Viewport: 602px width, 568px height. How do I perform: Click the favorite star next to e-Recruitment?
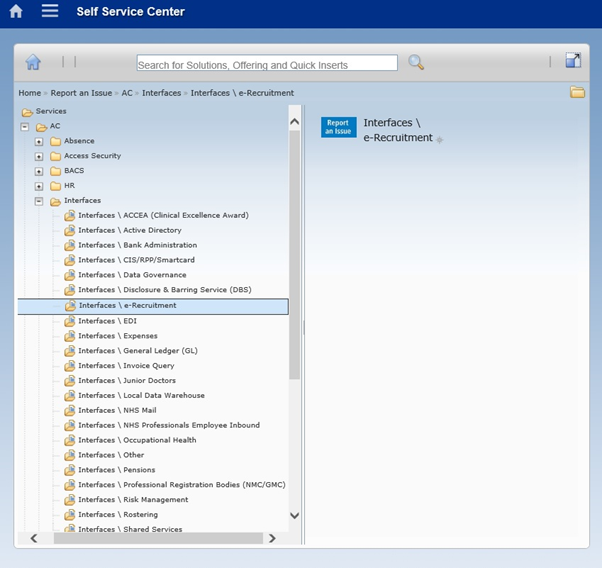coord(440,140)
